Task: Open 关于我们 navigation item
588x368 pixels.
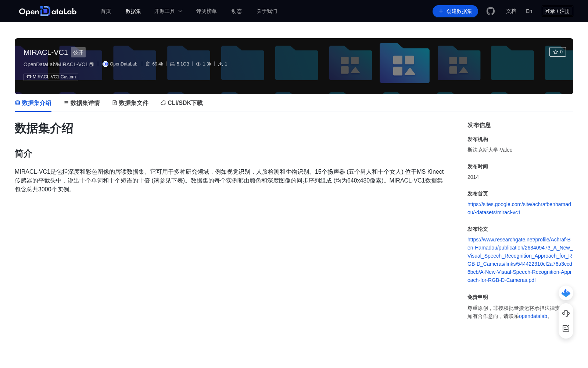Action: pyautogui.click(x=267, y=11)
